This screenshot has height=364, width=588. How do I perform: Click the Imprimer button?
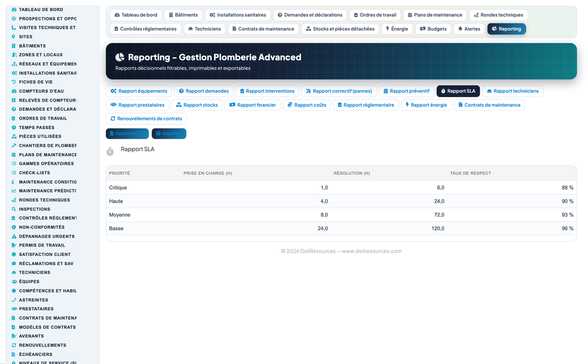tap(169, 133)
